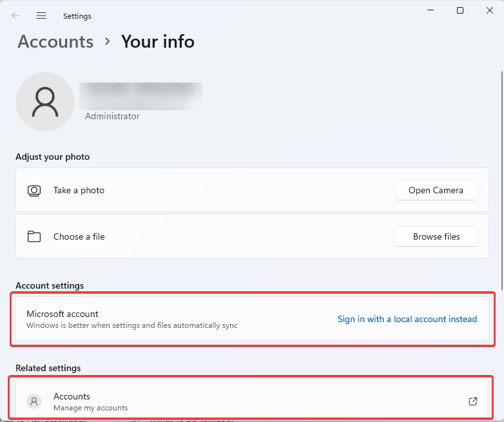The height and width of the screenshot is (422, 504).
Task: Click the camera icon beside Take a photo
Action: 34,191
